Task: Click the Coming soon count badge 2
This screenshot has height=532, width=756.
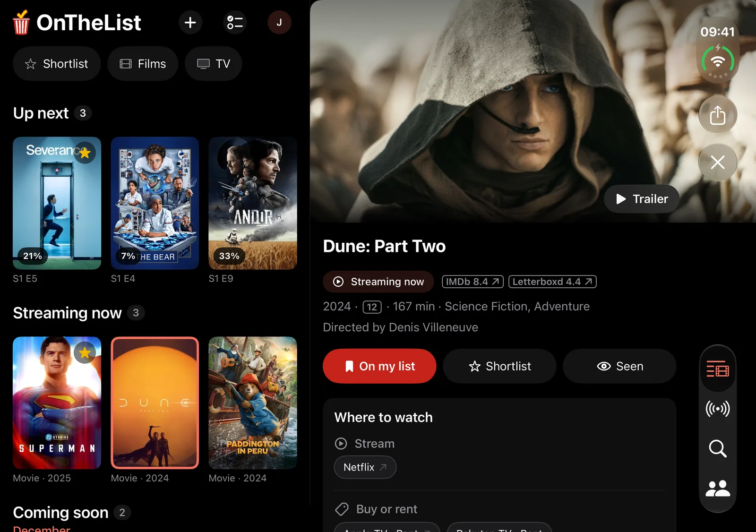Action: (122, 513)
